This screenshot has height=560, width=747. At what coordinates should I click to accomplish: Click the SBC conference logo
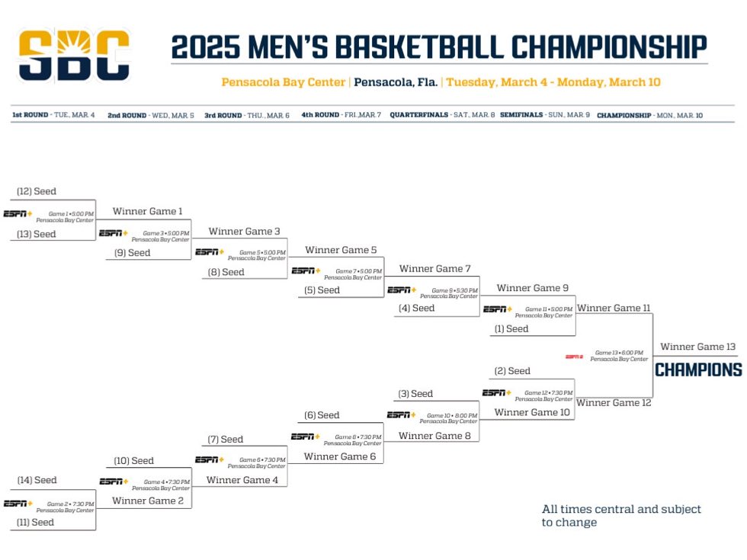[73, 56]
